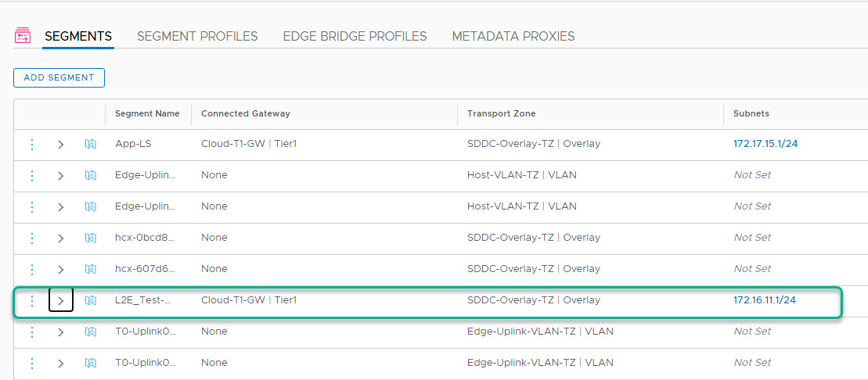Image resolution: width=868 pixels, height=380 pixels.
Task: Open the topology icon for the L2E_Test segment
Action: pyautogui.click(x=90, y=300)
